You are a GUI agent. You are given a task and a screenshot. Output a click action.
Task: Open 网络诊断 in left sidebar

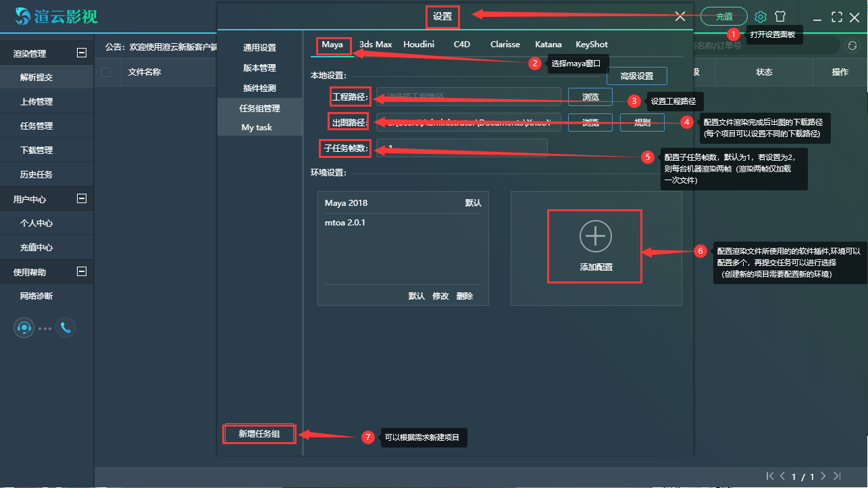[x=47, y=296]
